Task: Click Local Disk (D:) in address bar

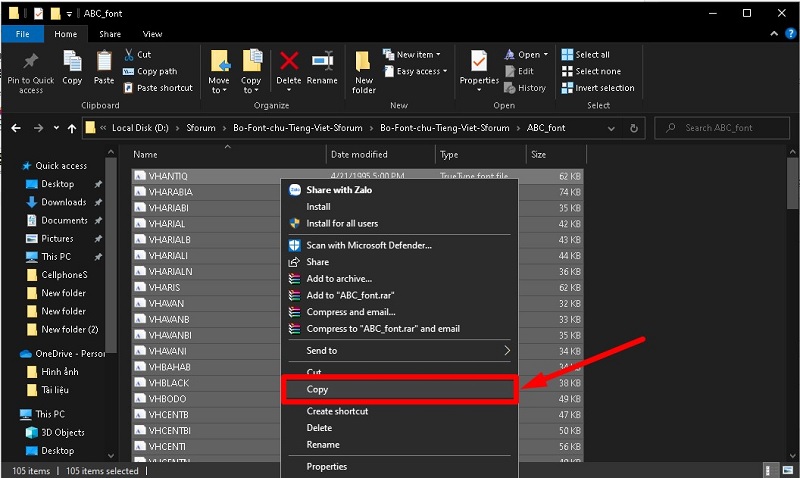Action: point(140,128)
